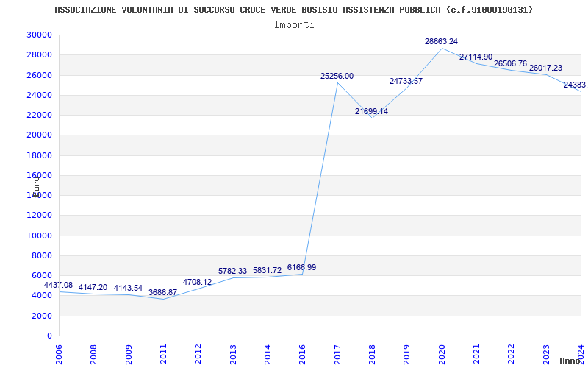This screenshot has height=368, width=588.
Task: Click the x-axis year label 2012
Action: coord(198,354)
